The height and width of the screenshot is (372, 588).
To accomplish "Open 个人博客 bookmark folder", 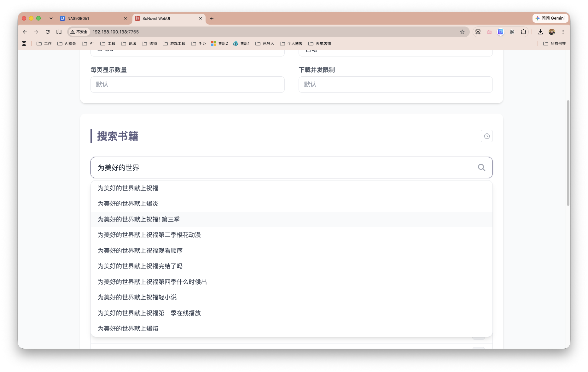I will [291, 44].
